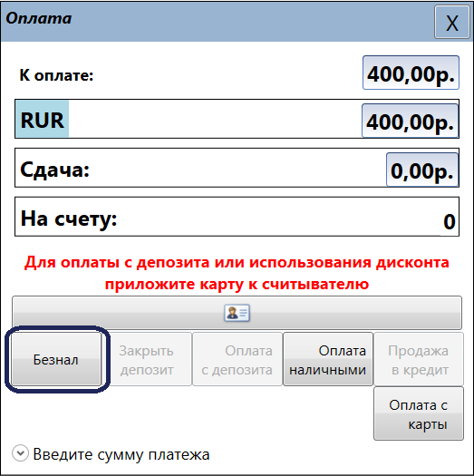Select Оплата с карты button
Image resolution: width=474 pixels, height=476 pixels.
click(419, 413)
